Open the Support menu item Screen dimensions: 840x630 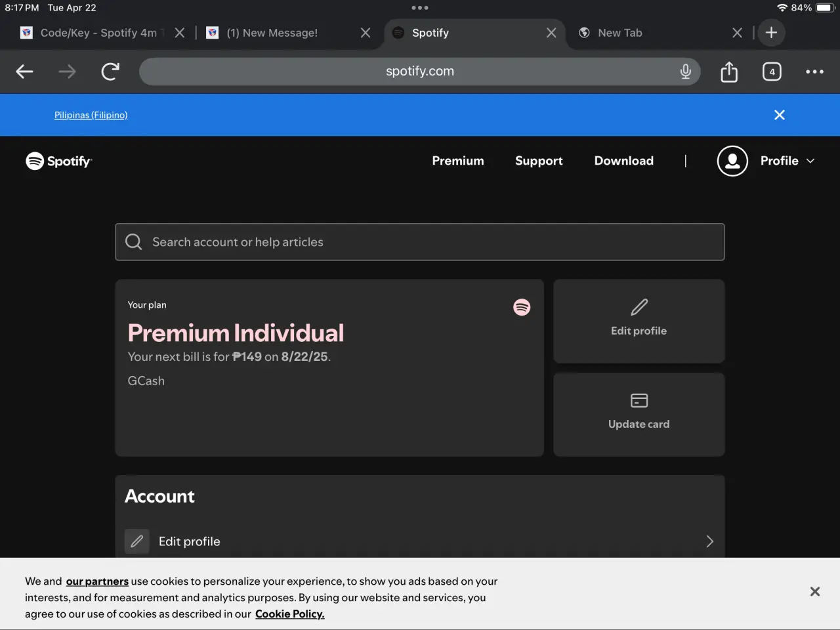tap(539, 161)
